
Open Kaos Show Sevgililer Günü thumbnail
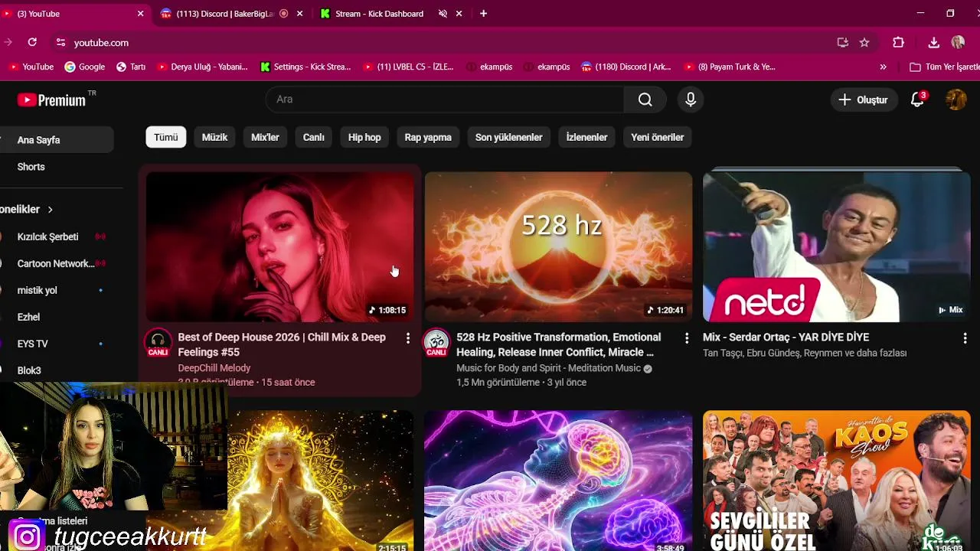(x=837, y=481)
